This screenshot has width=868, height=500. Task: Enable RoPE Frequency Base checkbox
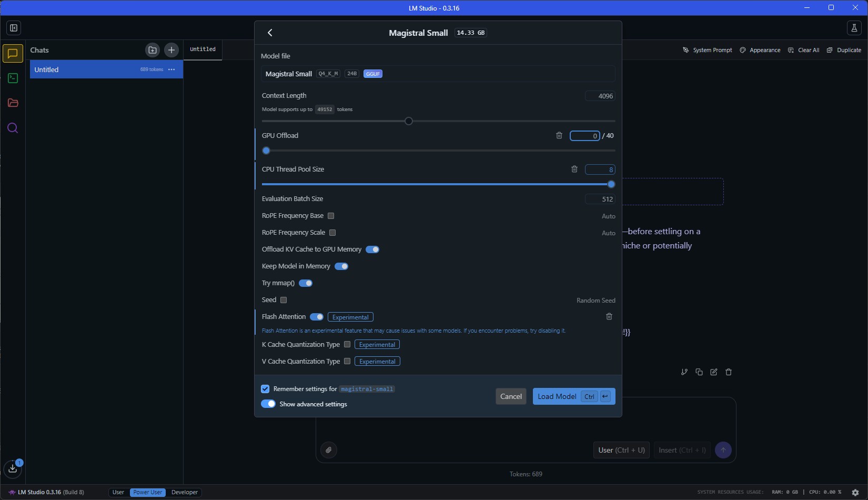coord(331,216)
